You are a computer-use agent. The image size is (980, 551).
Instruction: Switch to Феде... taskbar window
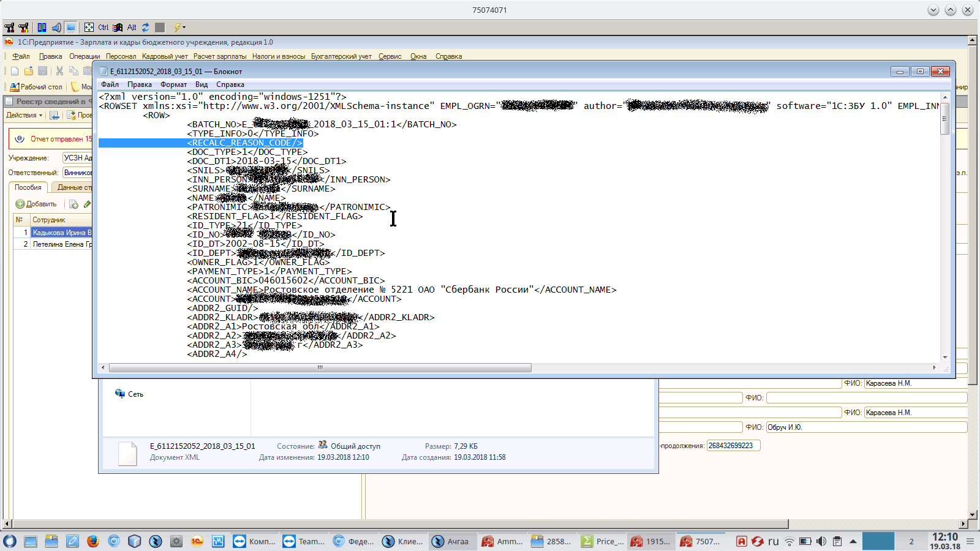point(353,541)
